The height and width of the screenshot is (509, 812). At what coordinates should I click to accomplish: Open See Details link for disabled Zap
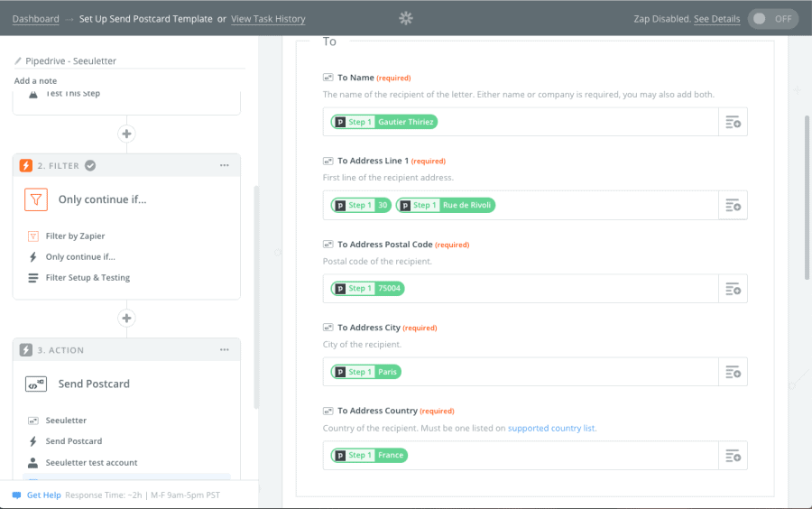pyautogui.click(x=716, y=19)
